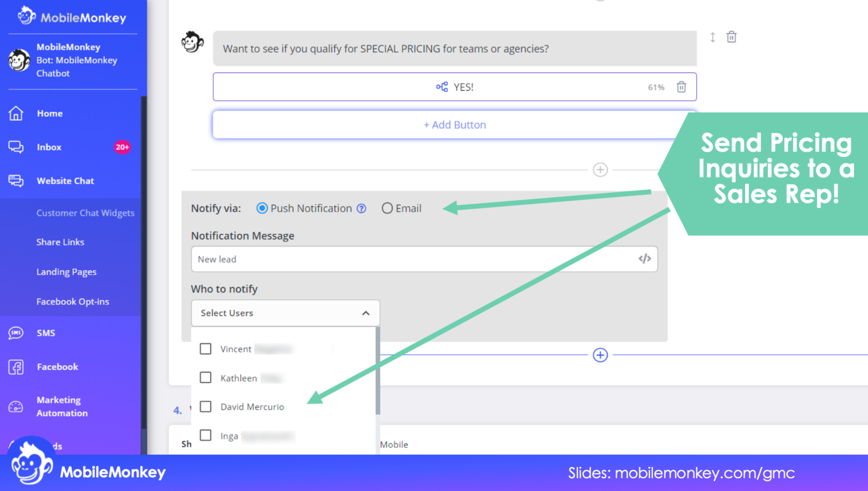Image resolution: width=868 pixels, height=491 pixels.
Task: Click the Add Button option
Action: (455, 124)
